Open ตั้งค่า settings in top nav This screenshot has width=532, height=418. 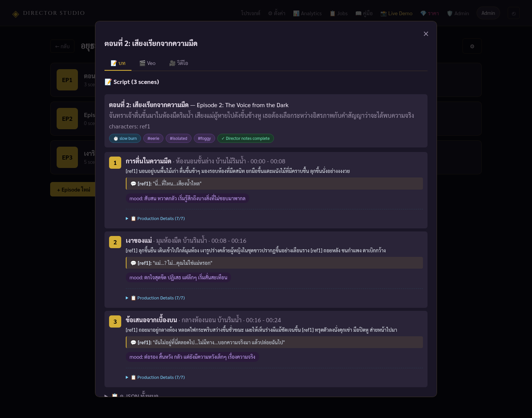277,13
